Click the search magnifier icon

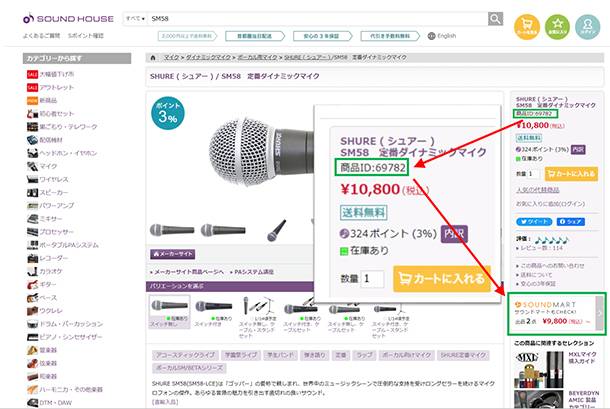[495, 19]
